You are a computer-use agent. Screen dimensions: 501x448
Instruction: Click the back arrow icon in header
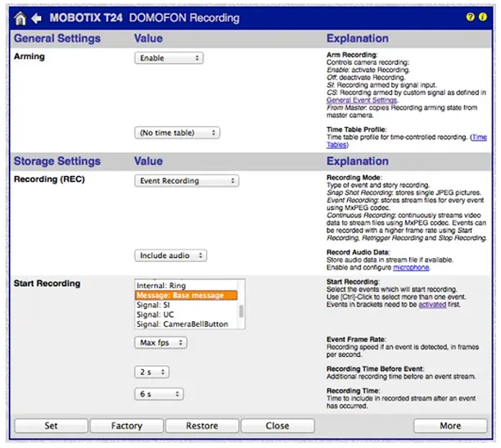click(x=36, y=18)
